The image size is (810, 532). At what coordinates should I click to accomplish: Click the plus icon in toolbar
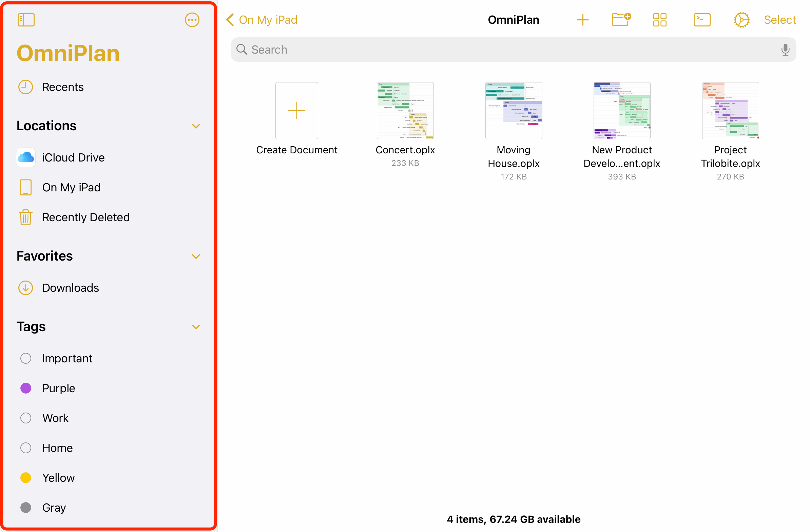[x=583, y=20]
